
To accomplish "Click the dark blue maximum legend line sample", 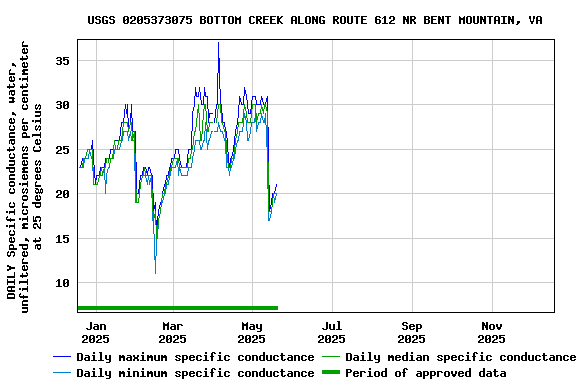I will [62, 356].
